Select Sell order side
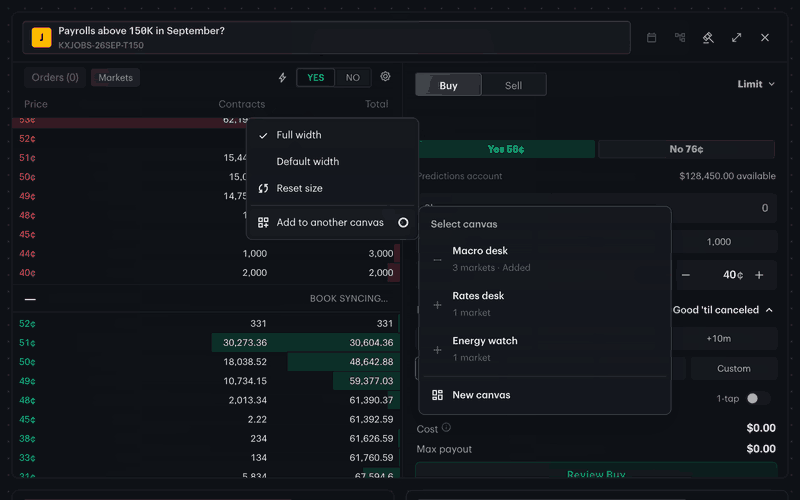 pos(513,85)
